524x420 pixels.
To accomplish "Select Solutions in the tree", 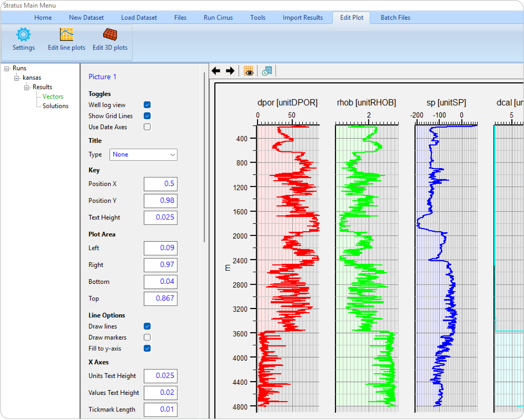I will [55, 106].
